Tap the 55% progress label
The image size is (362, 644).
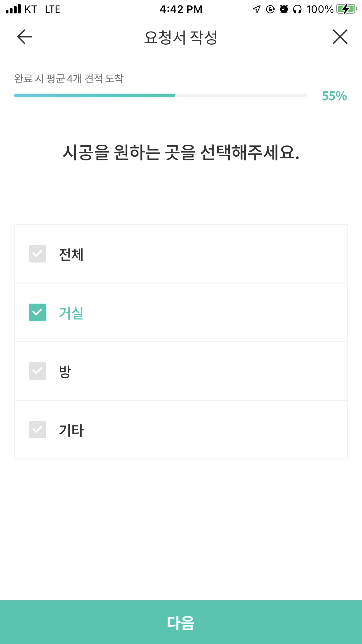coord(334,96)
